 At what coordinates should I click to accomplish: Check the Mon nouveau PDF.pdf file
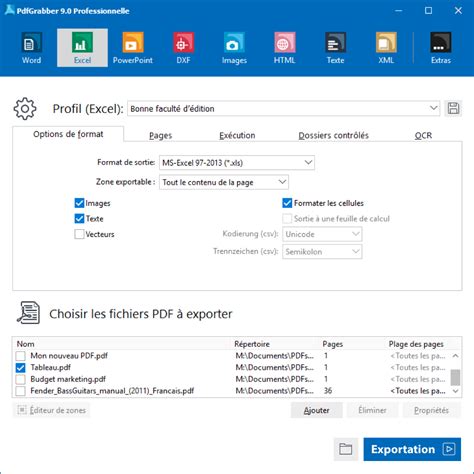tap(20, 356)
